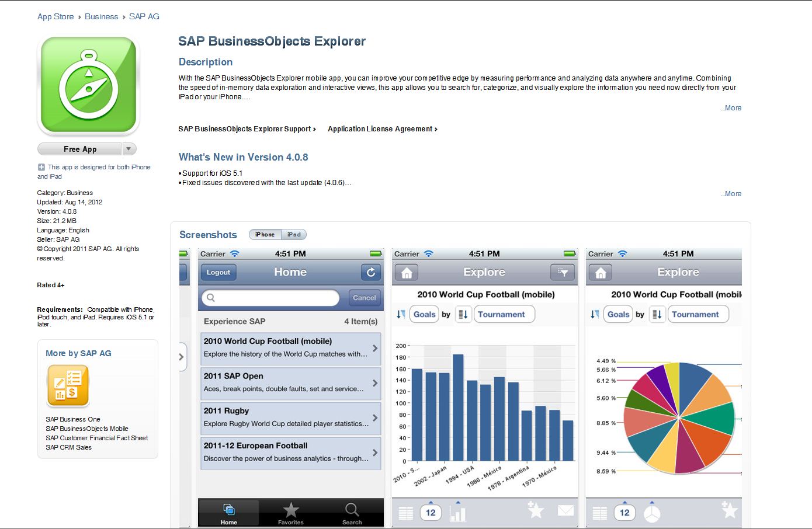The height and width of the screenshot is (529, 812).
Task: Click the chevron on 2011 Rugby row
Action: point(375,418)
